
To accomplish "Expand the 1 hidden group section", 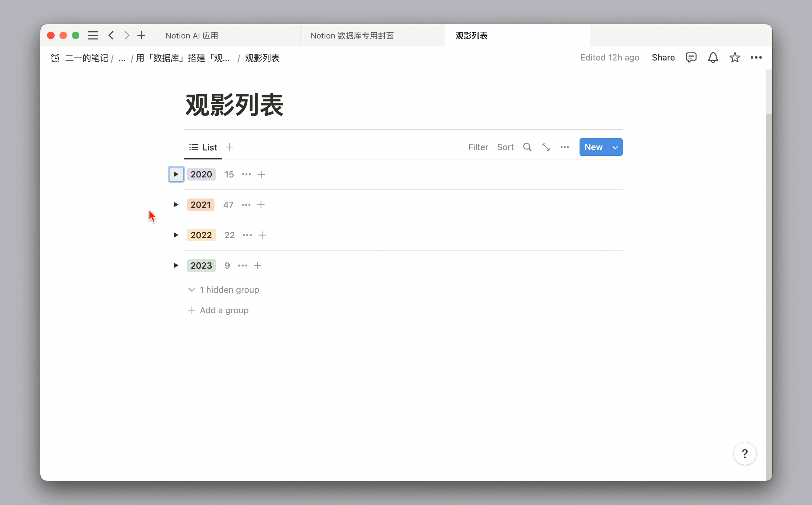I will 223,290.
